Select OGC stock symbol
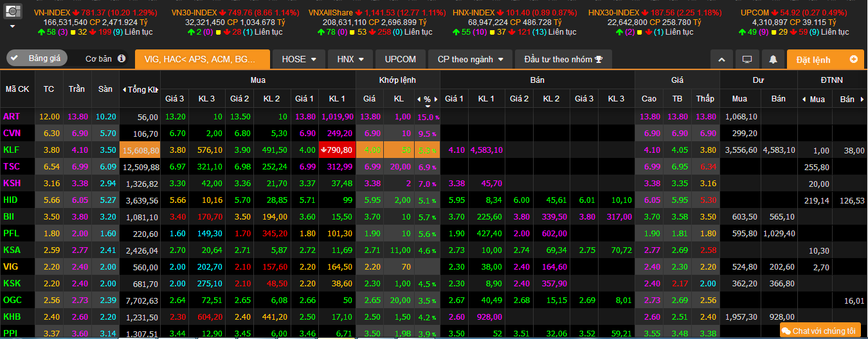The image size is (868, 339). pyautogui.click(x=12, y=300)
